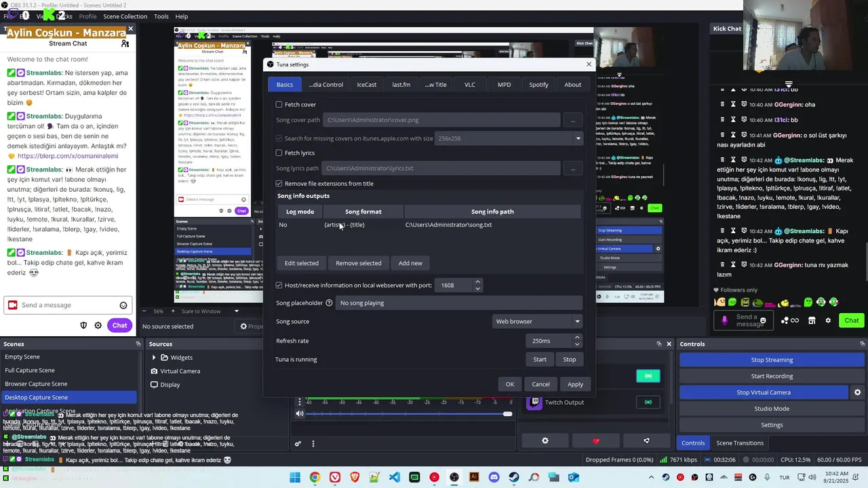This screenshot has height=488, width=868.
Task: Stop Tuna with the Stop button
Action: (x=570, y=359)
